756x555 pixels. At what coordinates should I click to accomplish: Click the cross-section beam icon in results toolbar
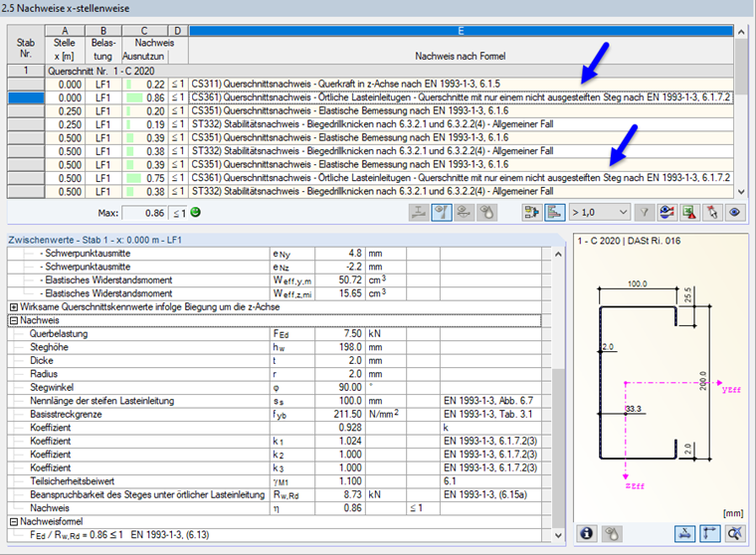(419, 213)
